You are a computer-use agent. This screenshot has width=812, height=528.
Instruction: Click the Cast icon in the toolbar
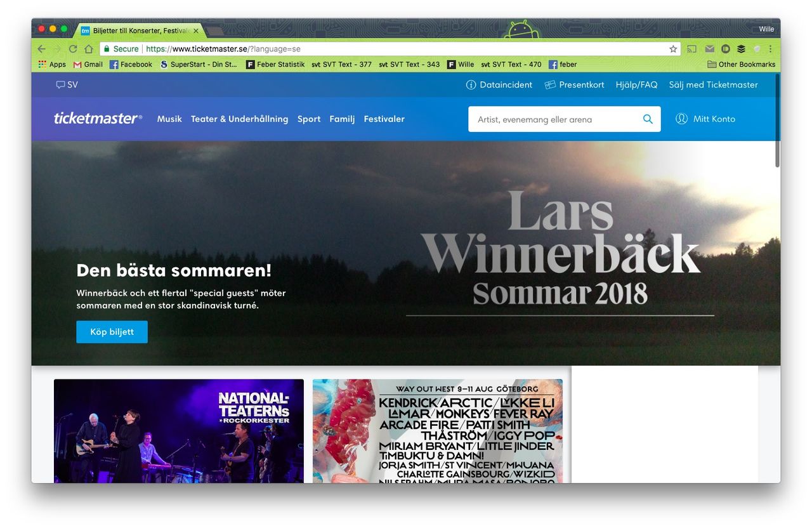[x=692, y=49]
